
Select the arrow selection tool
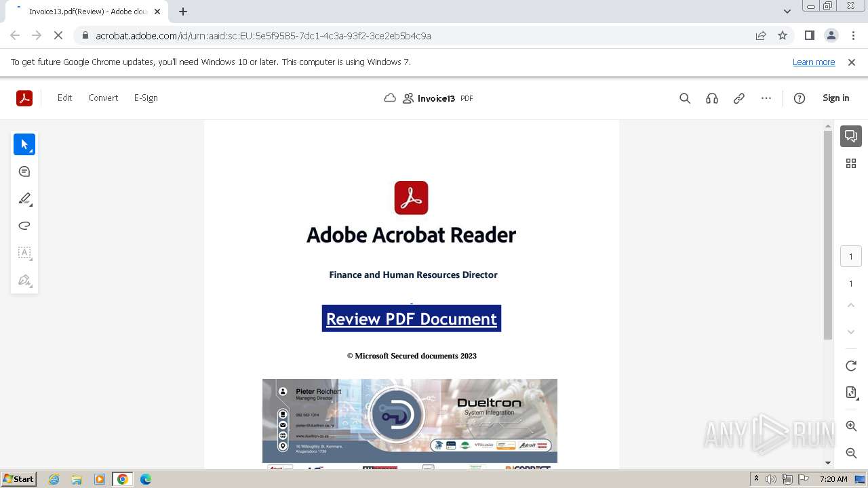[24, 144]
